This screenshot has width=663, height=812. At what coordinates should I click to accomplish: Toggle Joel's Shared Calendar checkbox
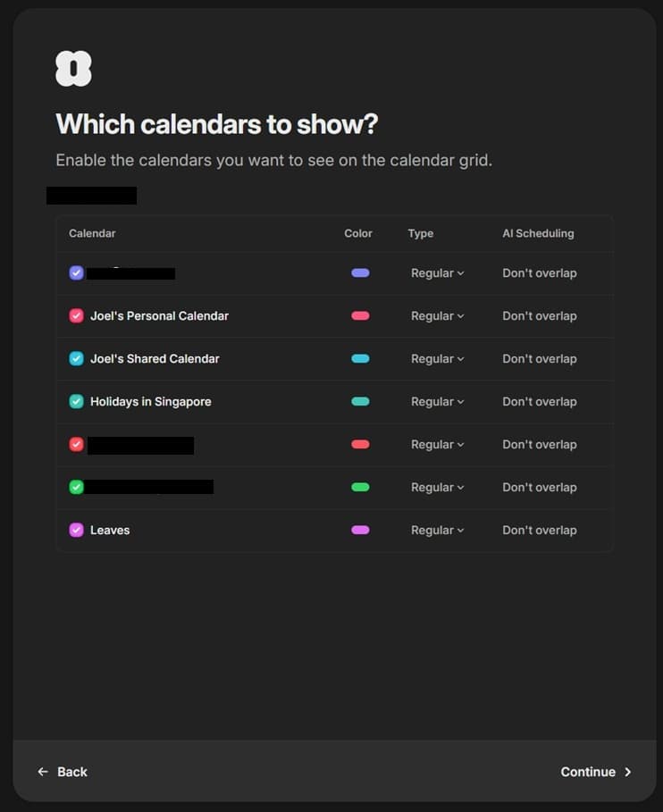(77, 359)
